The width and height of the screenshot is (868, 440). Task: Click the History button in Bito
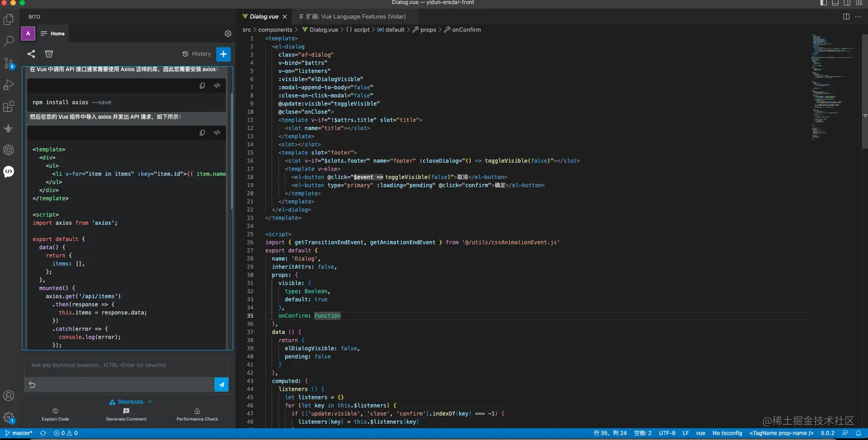coord(196,54)
